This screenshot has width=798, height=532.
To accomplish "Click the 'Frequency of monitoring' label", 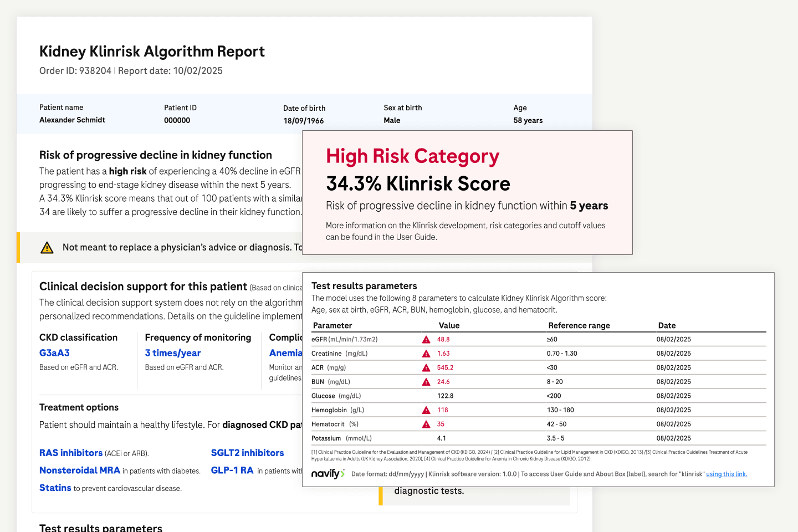I will pyautogui.click(x=198, y=337).
